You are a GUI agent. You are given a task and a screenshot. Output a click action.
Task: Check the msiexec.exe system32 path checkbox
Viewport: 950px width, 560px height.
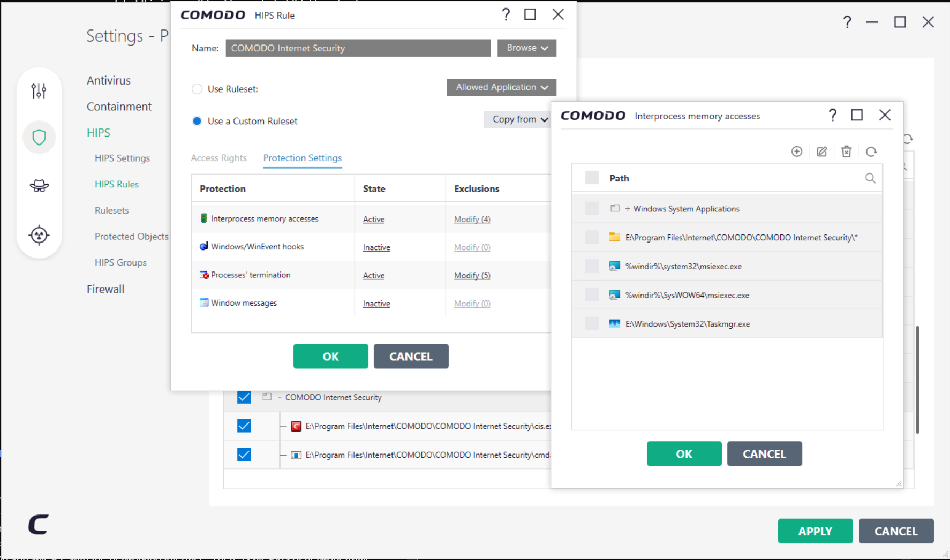pyautogui.click(x=592, y=266)
